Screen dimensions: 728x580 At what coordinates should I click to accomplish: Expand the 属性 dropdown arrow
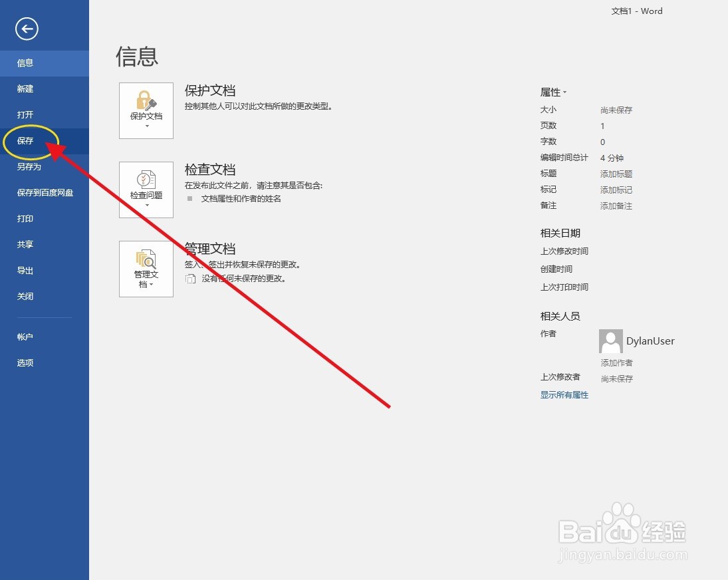564,92
